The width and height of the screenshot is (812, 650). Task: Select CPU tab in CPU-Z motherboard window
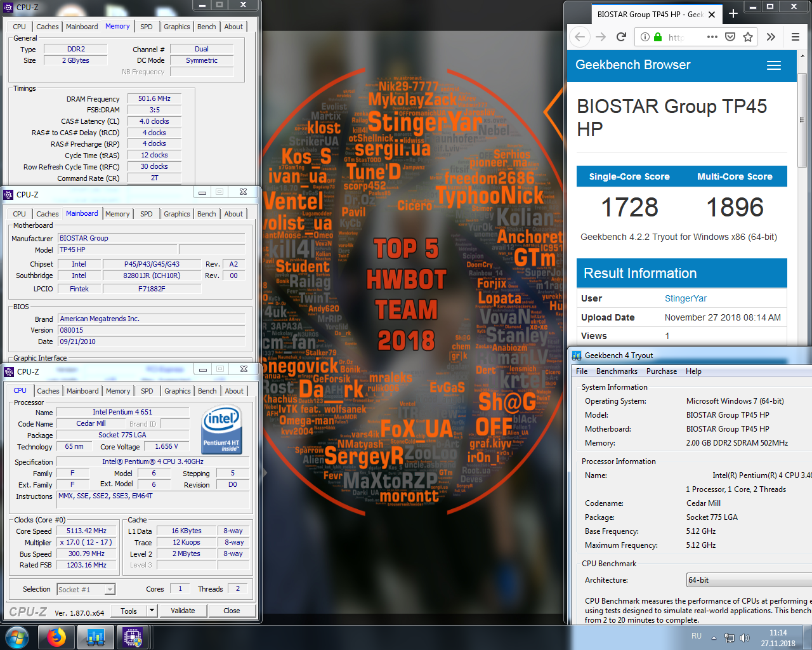[20, 214]
